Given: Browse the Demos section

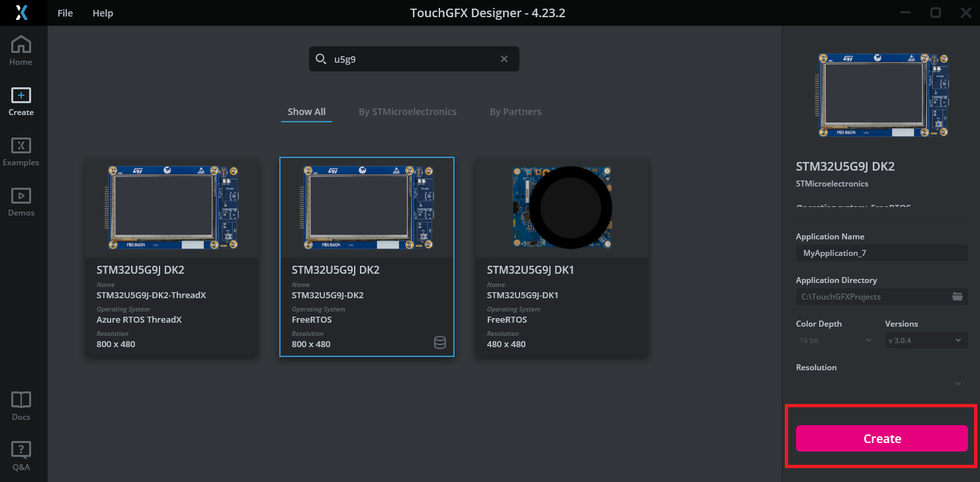Looking at the screenshot, I should (x=21, y=200).
